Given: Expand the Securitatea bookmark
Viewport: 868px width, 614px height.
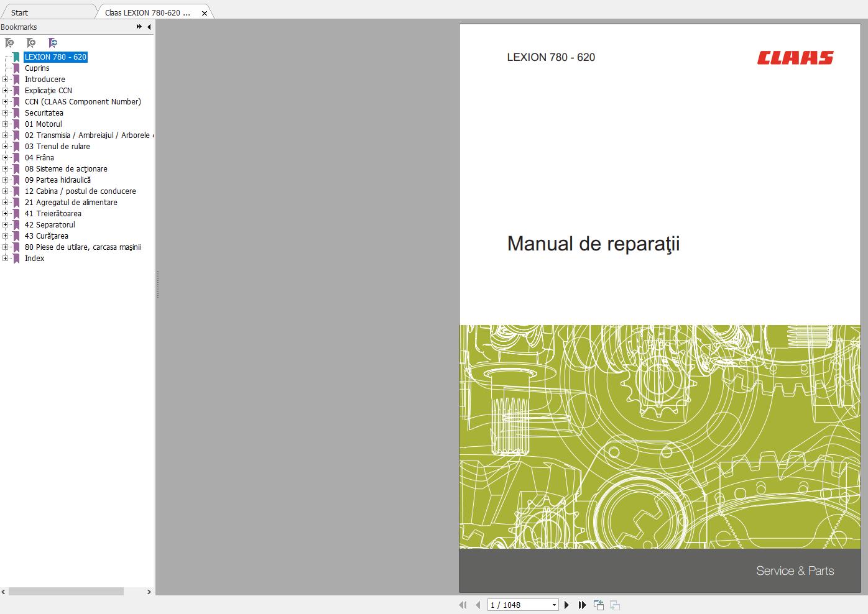Looking at the screenshot, I should [5, 112].
